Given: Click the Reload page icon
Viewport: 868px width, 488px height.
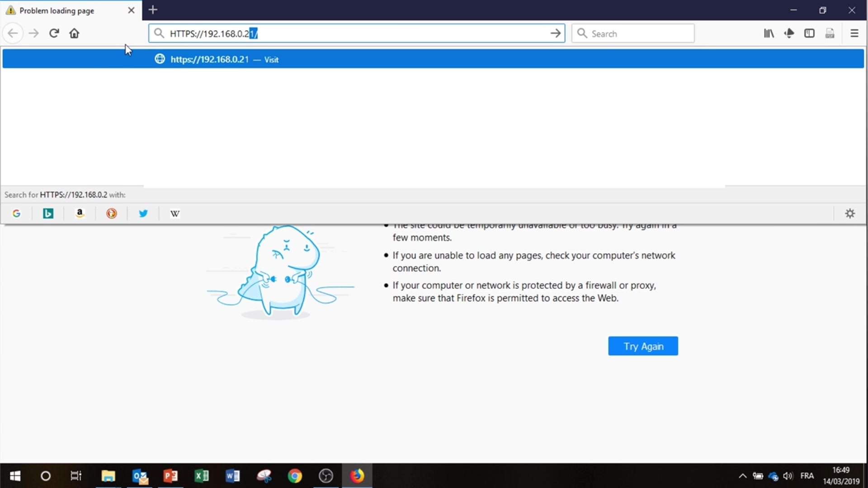Looking at the screenshot, I should click(54, 33).
